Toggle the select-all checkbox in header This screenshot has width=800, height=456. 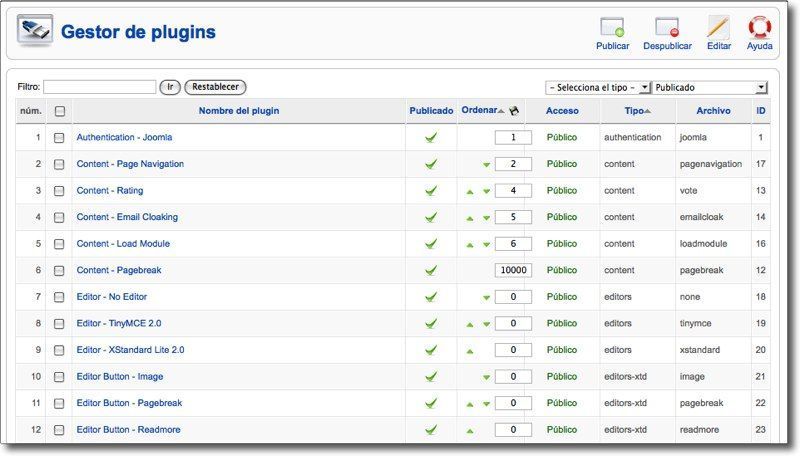(59, 111)
